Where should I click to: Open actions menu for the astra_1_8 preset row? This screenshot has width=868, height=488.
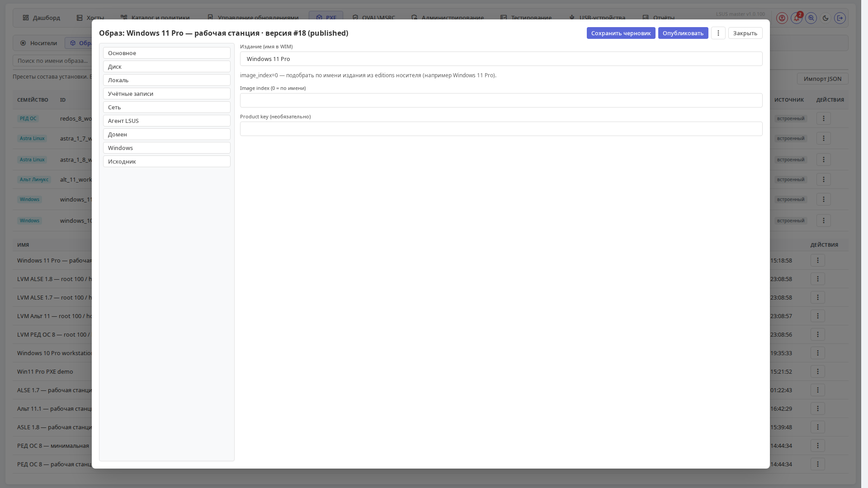click(824, 160)
